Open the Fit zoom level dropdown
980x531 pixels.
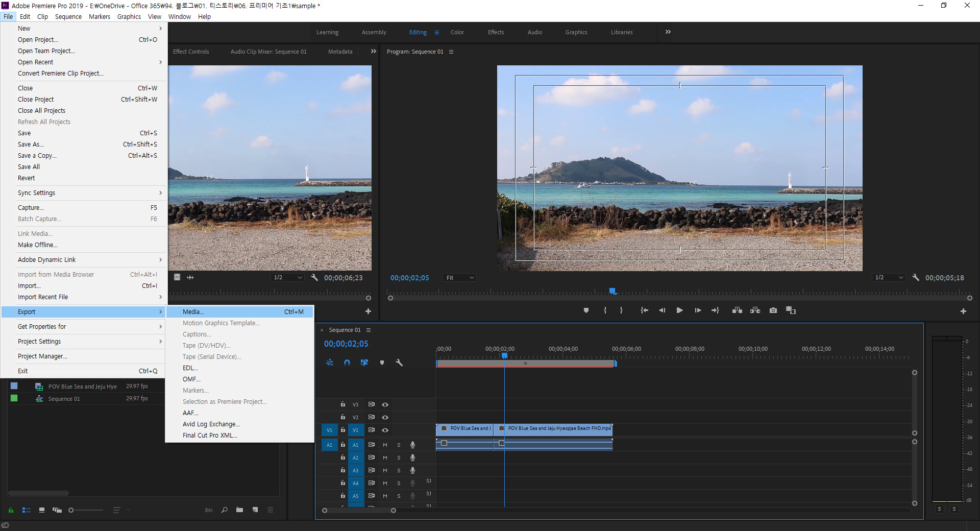pos(459,278)
